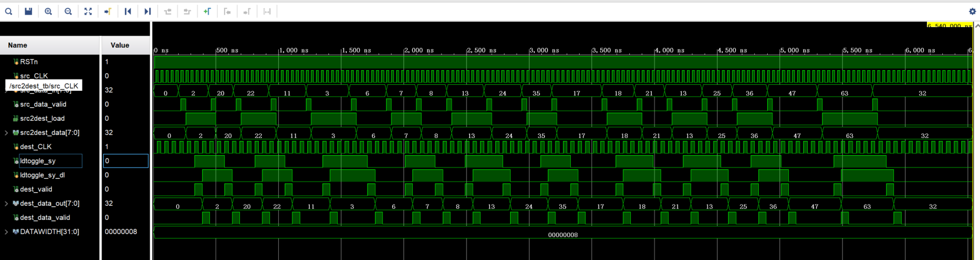Expand the dest_data_out[7:0] bus
This screenshot has width=980, height=260.
tap(6, 203)
